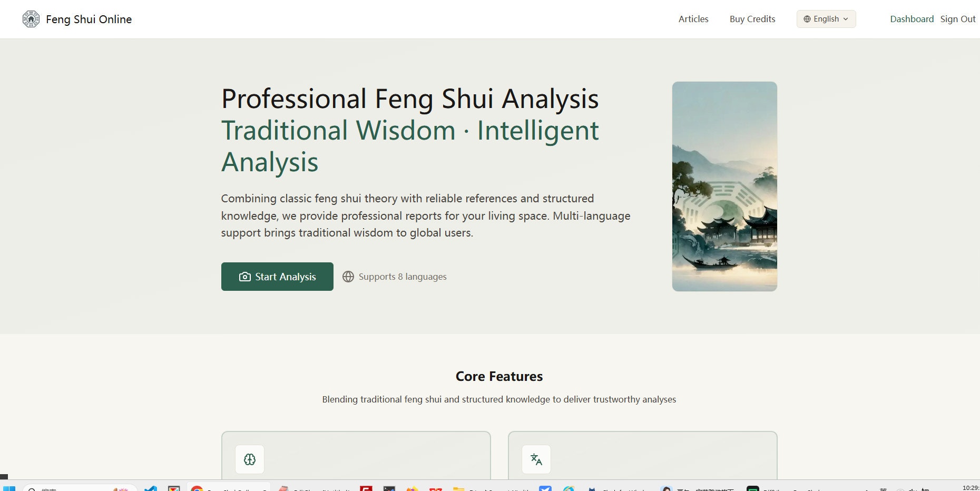
Task: Click the Feng Shui Online bagua logo
Action: pos(32,19)
